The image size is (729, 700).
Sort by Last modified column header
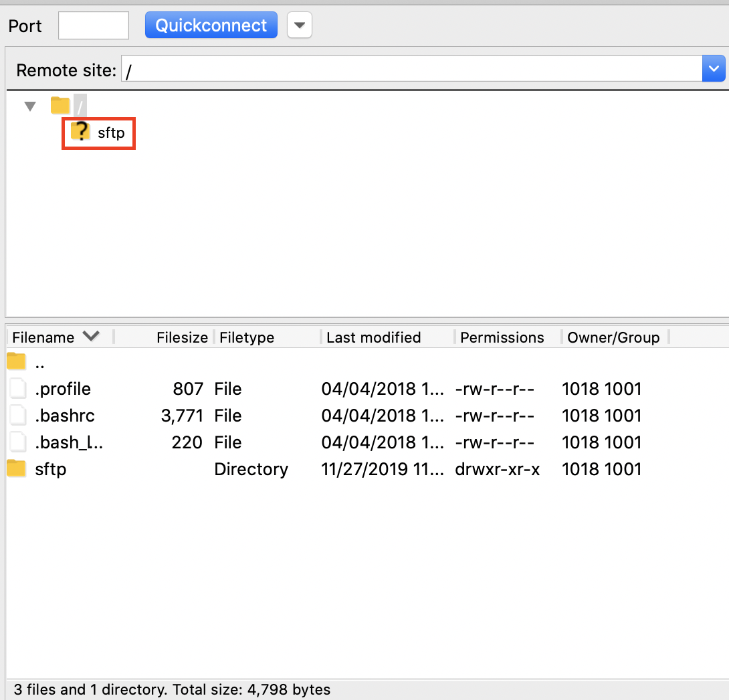tap(373, 337)
